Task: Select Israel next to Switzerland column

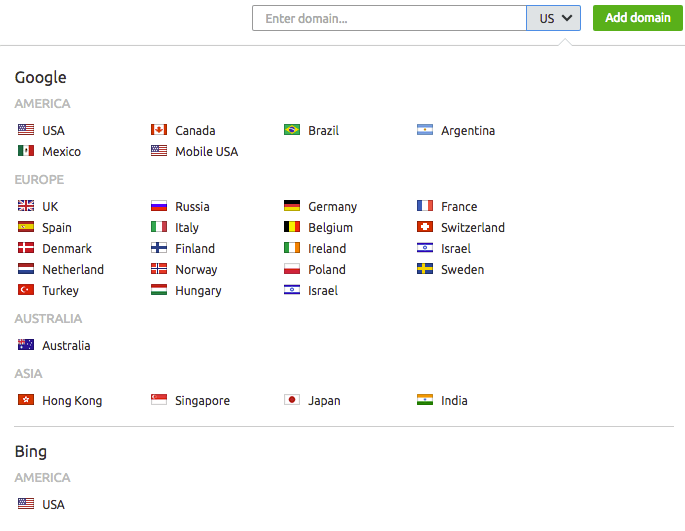Action: click(456, 249)
